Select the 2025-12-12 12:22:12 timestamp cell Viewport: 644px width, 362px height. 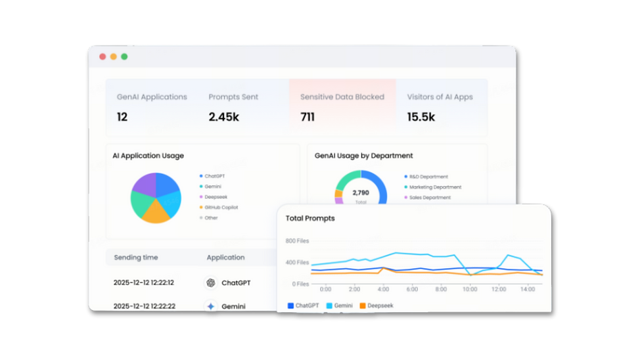(144, 283)
